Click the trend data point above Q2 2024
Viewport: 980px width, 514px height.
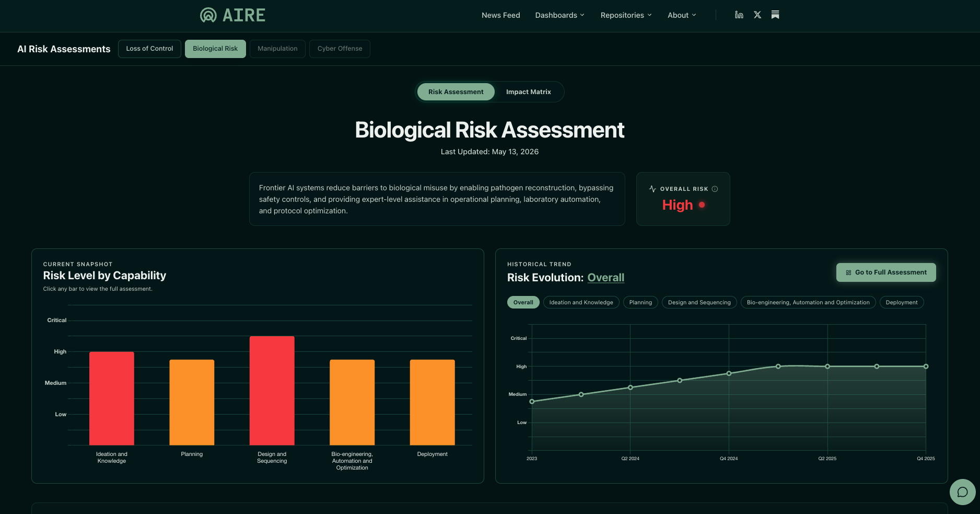[631, 387]
